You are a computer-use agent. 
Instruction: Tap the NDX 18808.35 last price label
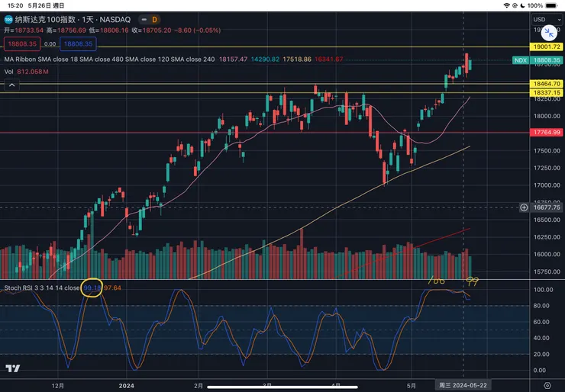coord(538,60)
